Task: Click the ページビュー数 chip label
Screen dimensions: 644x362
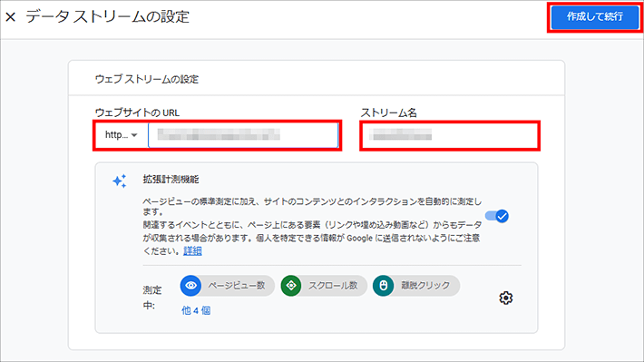Action: pyautogui.click(x=237, y=286)
